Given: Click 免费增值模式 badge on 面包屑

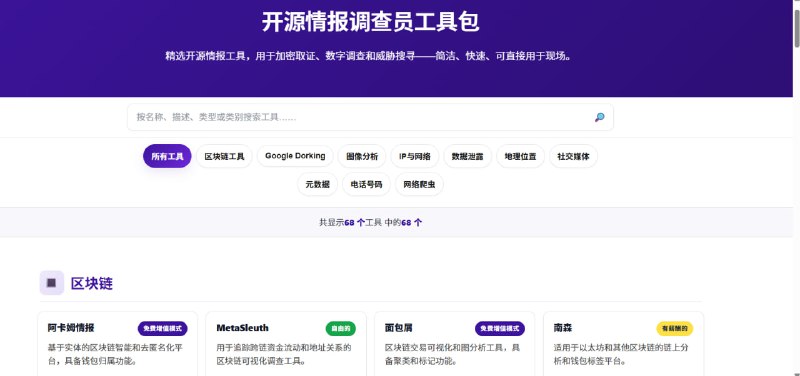Looking at the screenshot, I should point(500,329).
